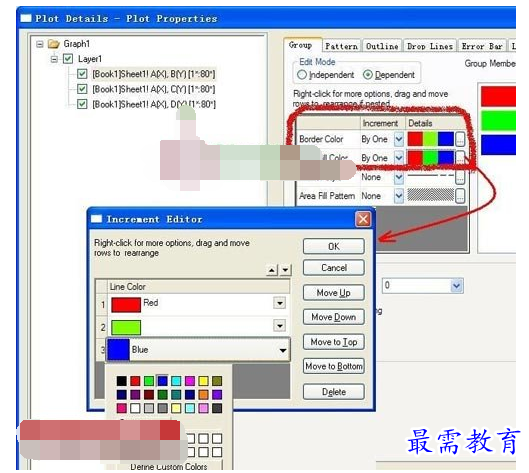Open Define Custom Colors

[169, 466]
